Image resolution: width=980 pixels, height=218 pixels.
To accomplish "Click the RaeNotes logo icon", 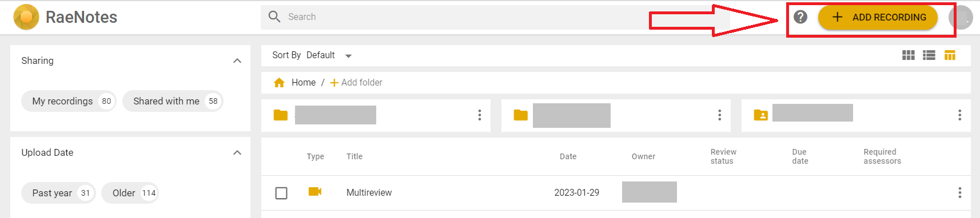I will [x=26, y=17].
